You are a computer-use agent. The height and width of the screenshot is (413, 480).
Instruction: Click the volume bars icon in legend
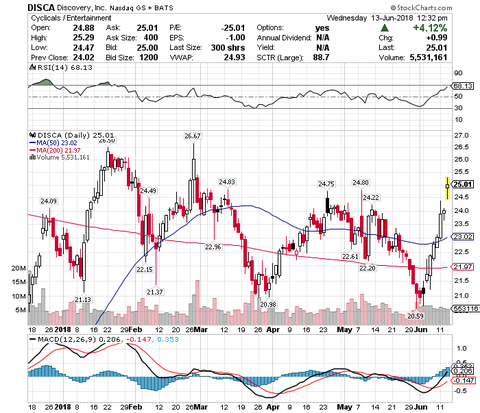pos(32,157)
